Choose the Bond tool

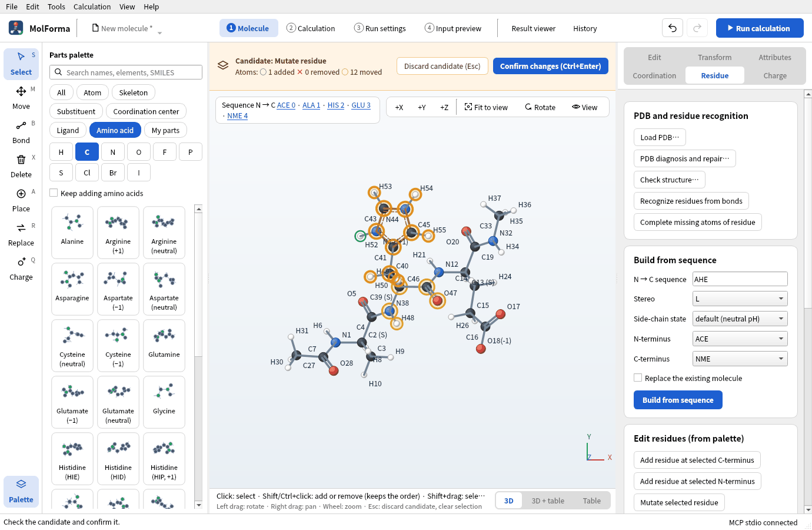tap(21, 132)
